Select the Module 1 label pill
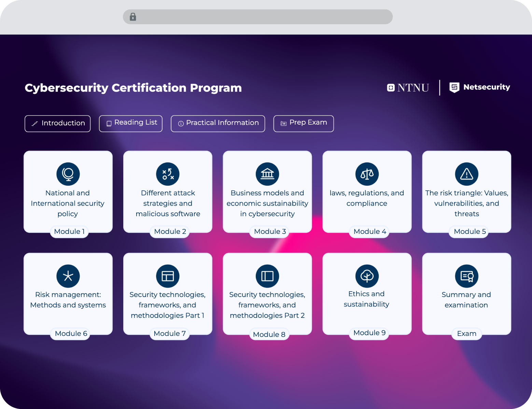 coord(69,231)
